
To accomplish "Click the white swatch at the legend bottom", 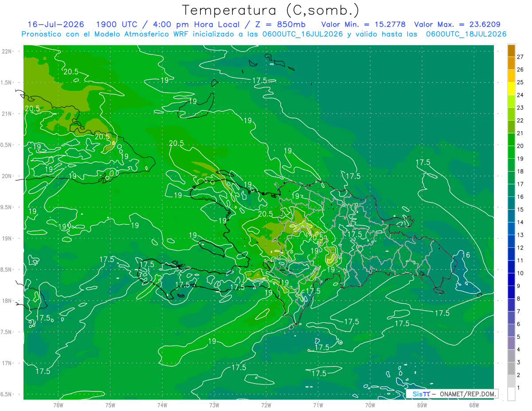I will [511, 394].
